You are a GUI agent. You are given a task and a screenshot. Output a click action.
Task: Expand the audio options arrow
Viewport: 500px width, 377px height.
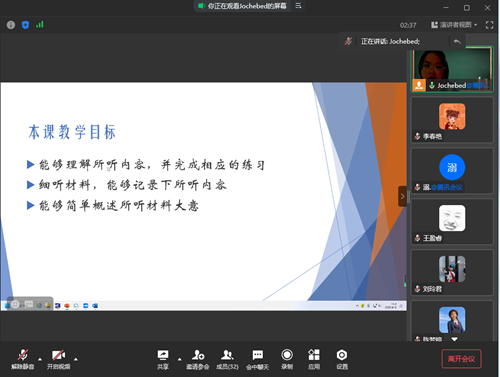[40, 359]
